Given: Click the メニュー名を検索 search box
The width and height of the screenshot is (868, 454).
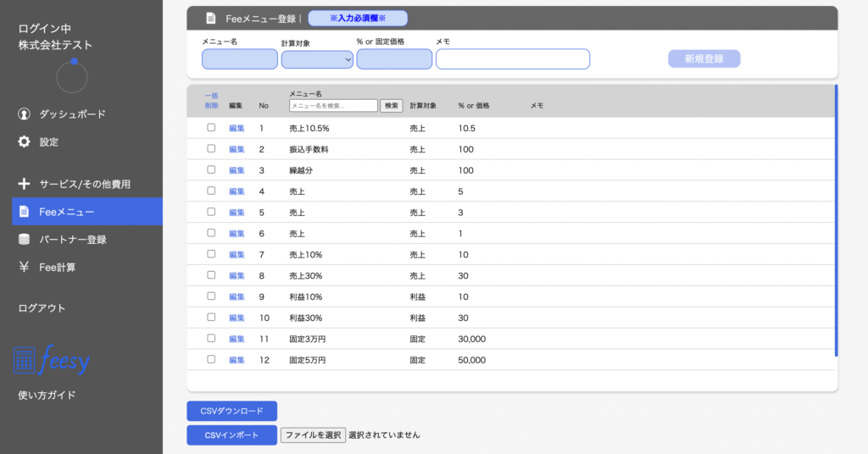Looking at the screenshot, I should coord(333,106).
